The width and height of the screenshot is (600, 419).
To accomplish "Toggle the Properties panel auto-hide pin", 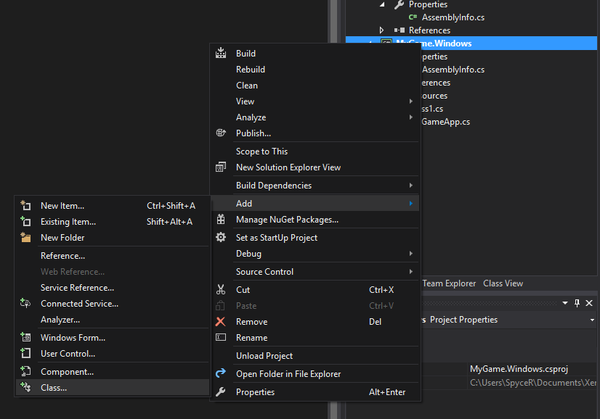I will pos(577,302).
